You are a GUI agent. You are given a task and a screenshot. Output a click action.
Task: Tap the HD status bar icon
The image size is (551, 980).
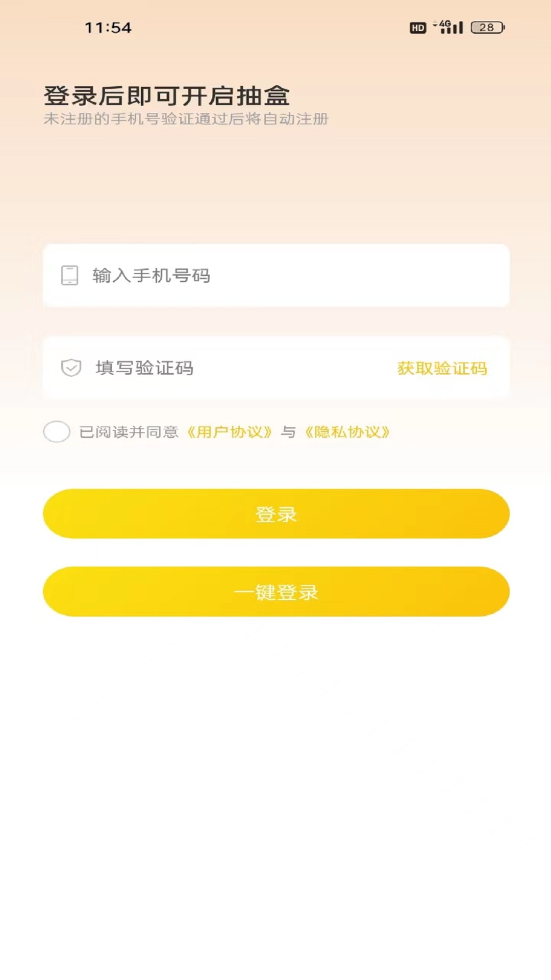pyautogui.click(x=417, y=28)
